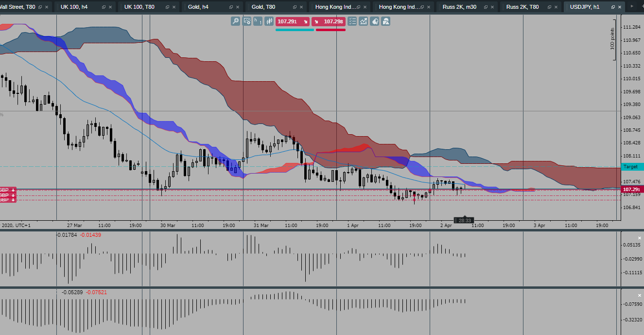Close the Gold, h4 tab
The image size is (644, 335).
pyautogui.click(x=238, y=7)
